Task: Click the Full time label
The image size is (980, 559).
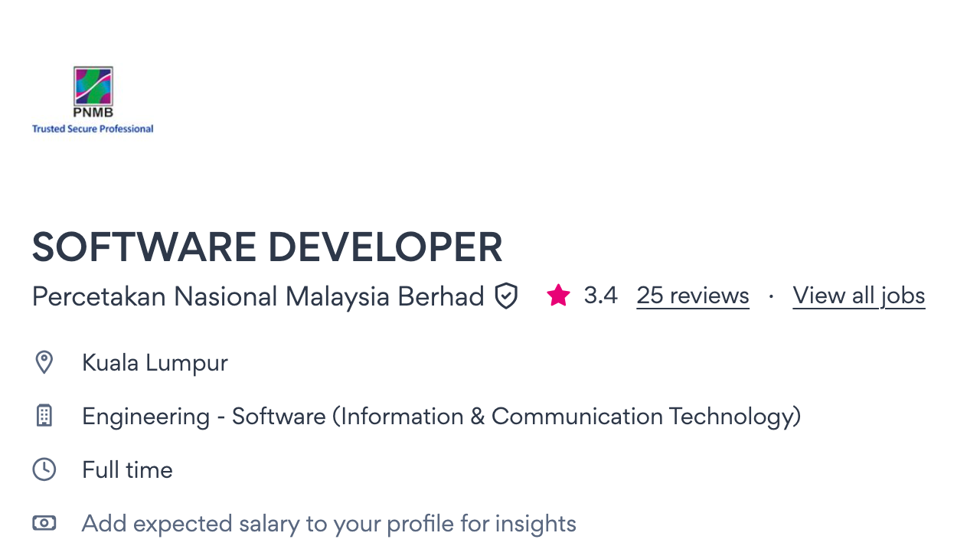Action: point(127,469)
